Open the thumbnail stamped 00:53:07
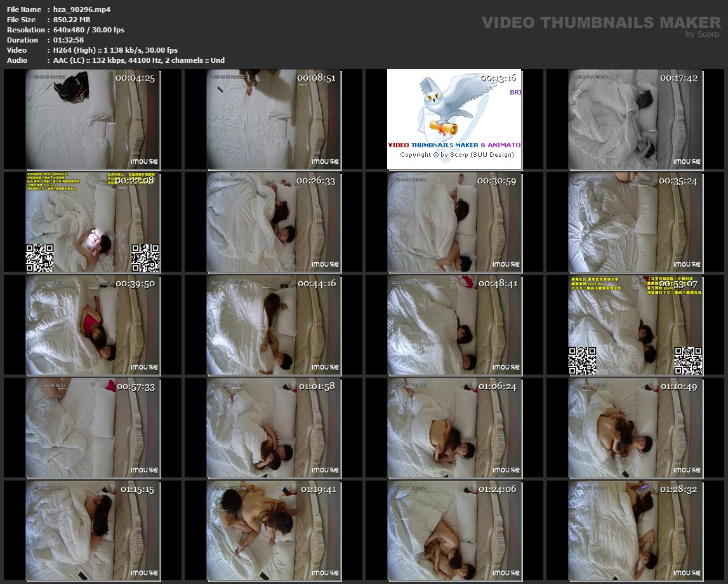This screenshot has height=584, width=728. click(635, 325)
